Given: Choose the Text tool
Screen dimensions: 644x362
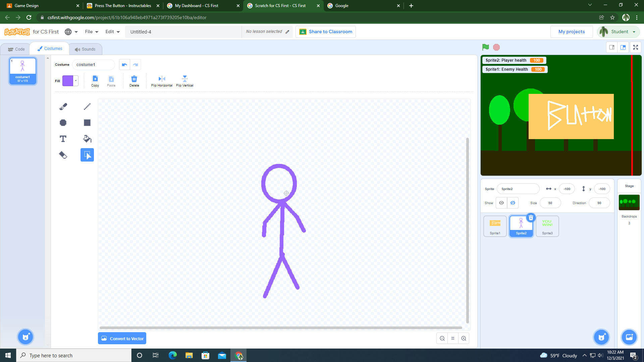Looking at the screenshot, I should [x=63, y=138].
